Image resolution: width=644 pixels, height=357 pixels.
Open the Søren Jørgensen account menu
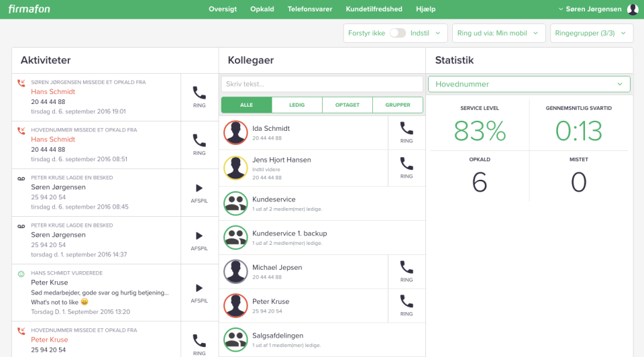[590, 9]
